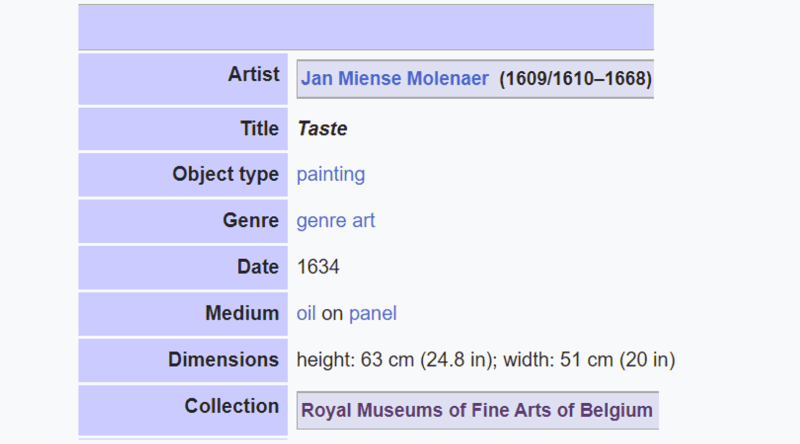Open Royal Museums of Fine Arts of Belgium link

click(x=477, y=410)
